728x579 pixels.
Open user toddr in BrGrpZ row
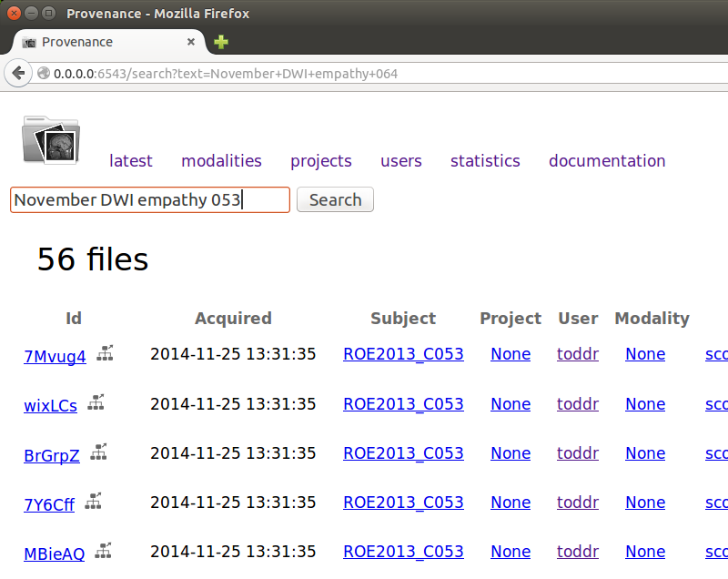(578, 453)
